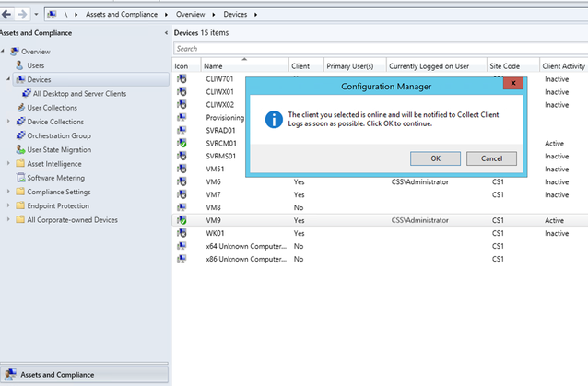Click the User Collections icon
Image resolution: width=588 pixels, height=386 pixels.
21,108
